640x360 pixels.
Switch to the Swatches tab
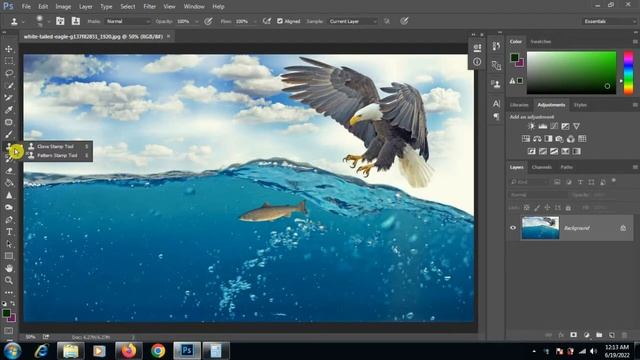tap(540, 42)
